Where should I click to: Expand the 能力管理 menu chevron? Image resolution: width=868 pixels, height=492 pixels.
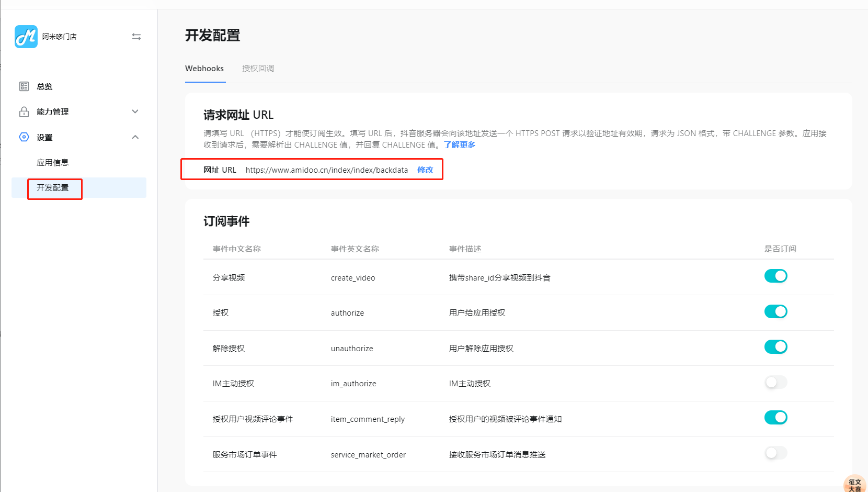(x=135, y=111)
